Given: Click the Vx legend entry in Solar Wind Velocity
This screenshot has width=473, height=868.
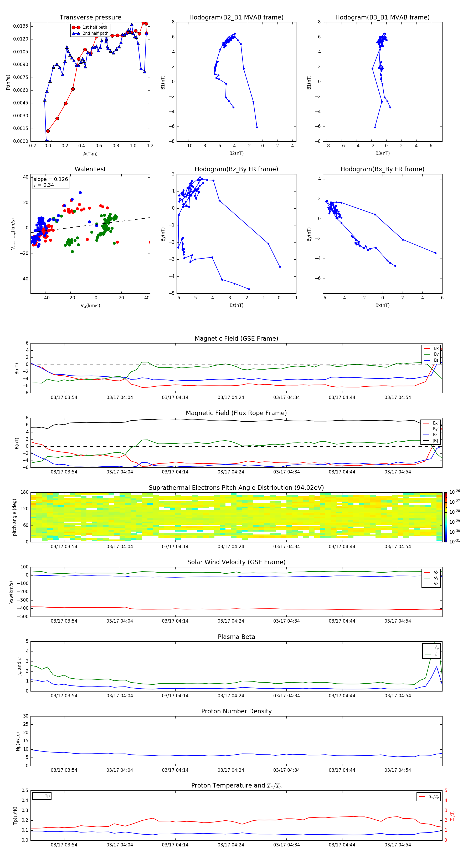Looking at the screenshot, I should click(x=431, y=572).
